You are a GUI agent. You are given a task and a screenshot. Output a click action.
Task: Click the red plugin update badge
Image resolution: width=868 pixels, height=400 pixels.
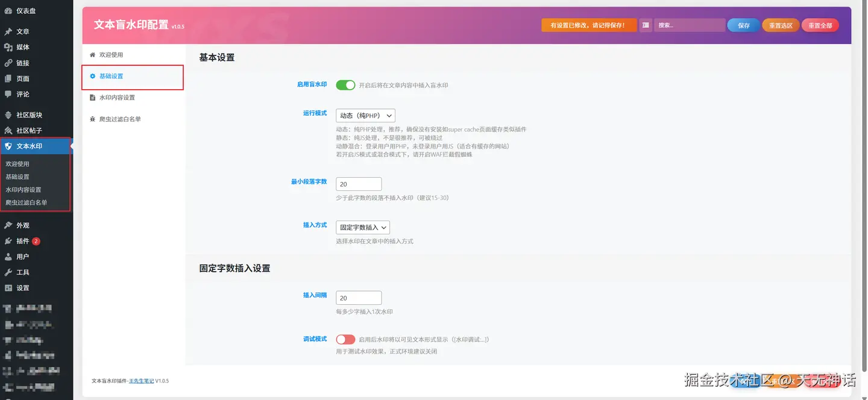click(x=36, y=241)
